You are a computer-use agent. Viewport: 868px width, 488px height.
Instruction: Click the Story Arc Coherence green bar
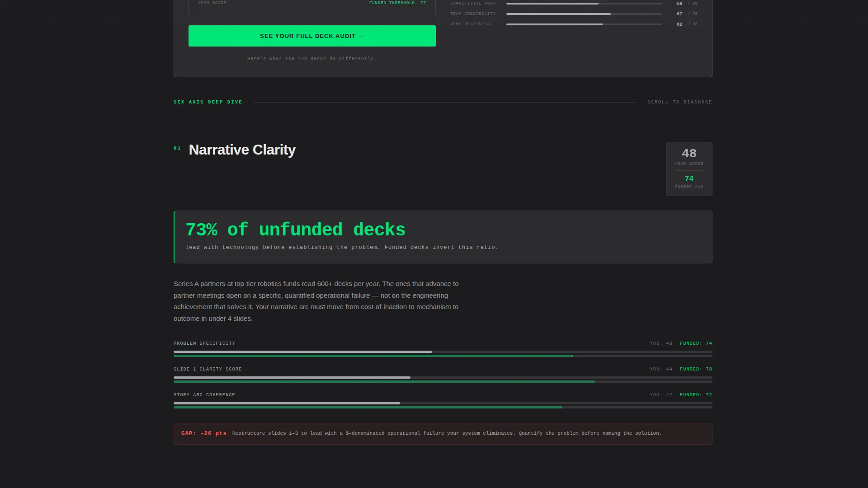pos(443,408)
